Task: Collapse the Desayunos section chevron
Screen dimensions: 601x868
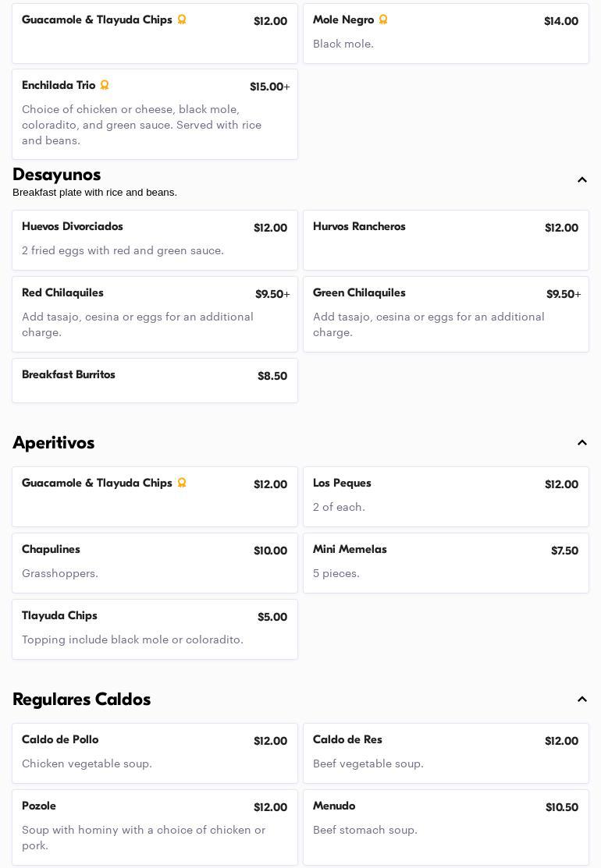Action: pos(582,180)
